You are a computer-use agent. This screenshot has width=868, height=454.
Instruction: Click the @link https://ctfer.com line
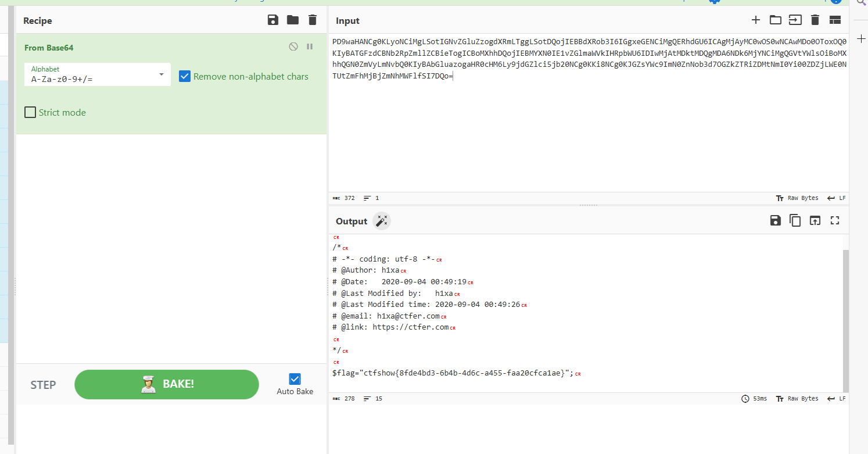tap(390, 327)
